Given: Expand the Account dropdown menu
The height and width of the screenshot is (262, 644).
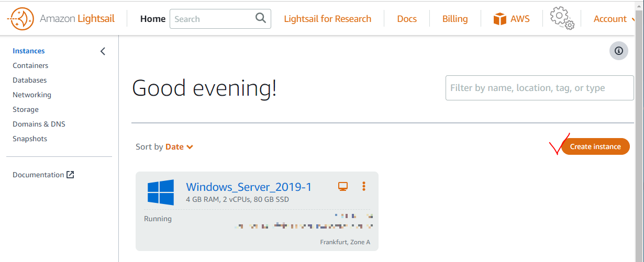Looking at the screenshot, I should coord(615,19).
